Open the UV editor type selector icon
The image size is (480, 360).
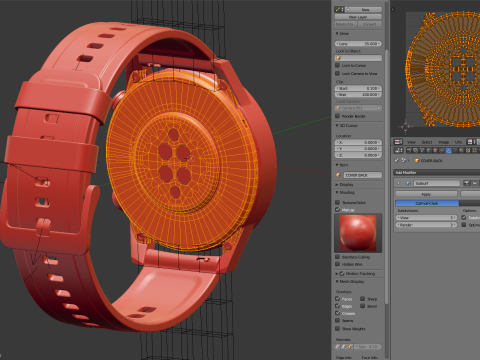[398, 142]
